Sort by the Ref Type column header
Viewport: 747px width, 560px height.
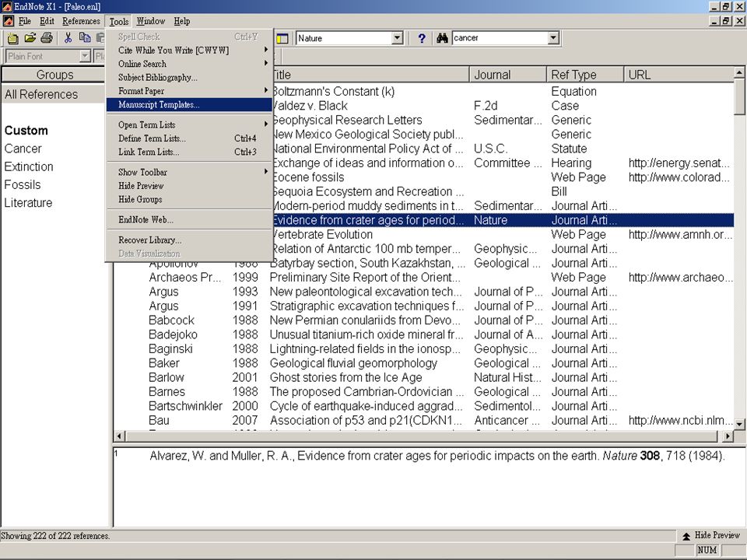pyautogui.click(x=585, y=75)
